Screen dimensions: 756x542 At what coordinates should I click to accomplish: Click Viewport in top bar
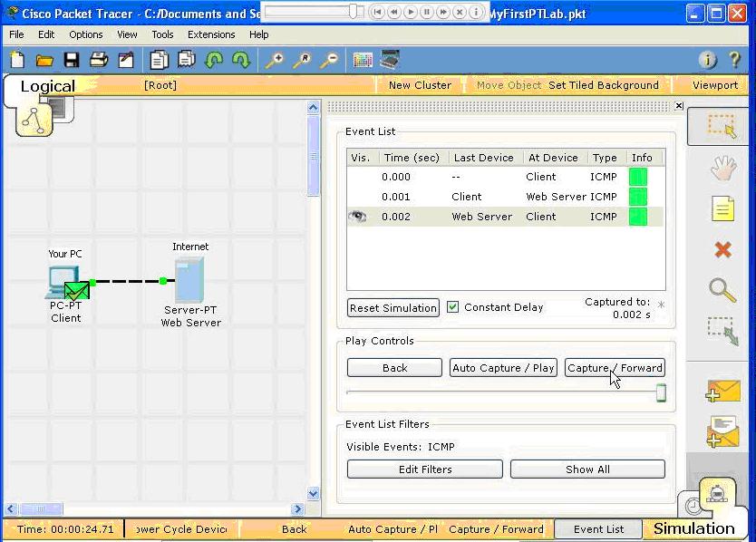pyautogui.click(x=715, y=85)
